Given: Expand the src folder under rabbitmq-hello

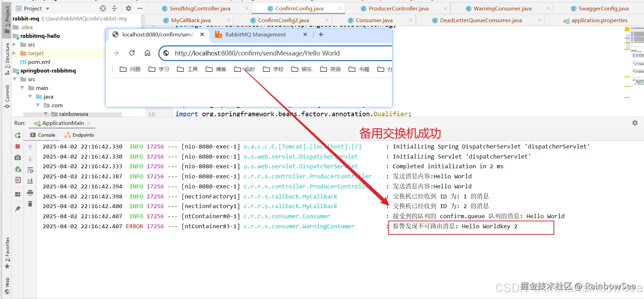Looking at the screenshot, I should click(14, 44).
